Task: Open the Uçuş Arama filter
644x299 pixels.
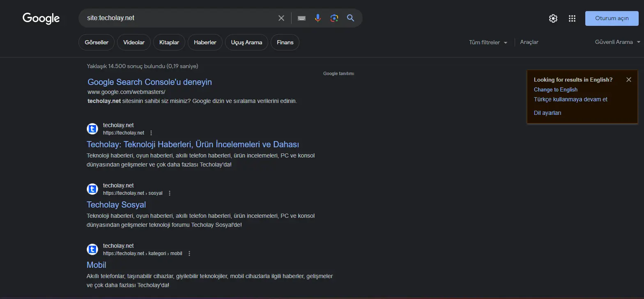Action: point(246,42)
